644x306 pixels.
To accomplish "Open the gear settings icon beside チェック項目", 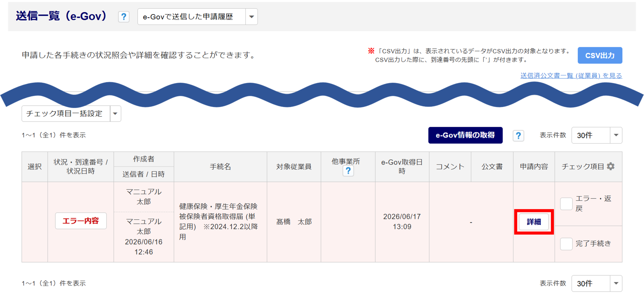I will tap(610, 166).
